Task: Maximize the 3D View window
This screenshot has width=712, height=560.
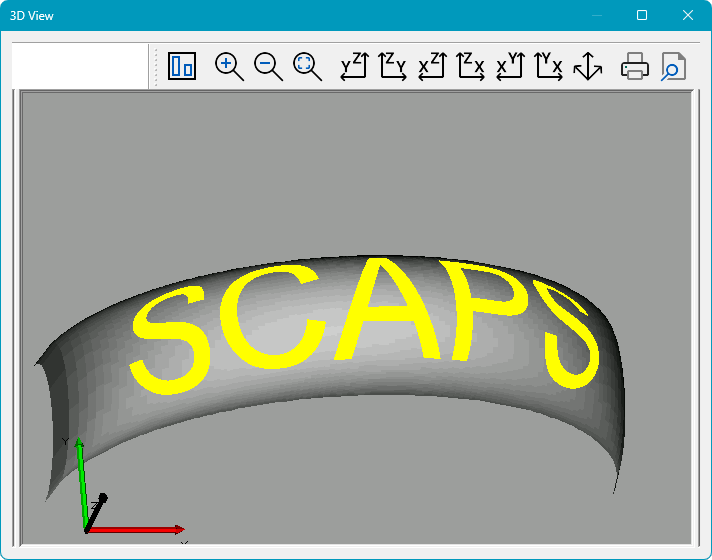Action: (x=642, y=15)
